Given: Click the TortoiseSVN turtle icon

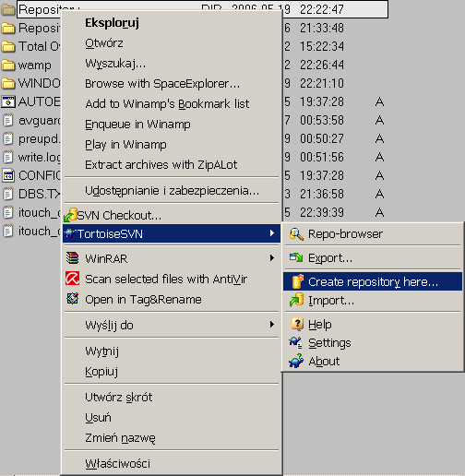Looking at the screenshot, I should tap(71, 233).
